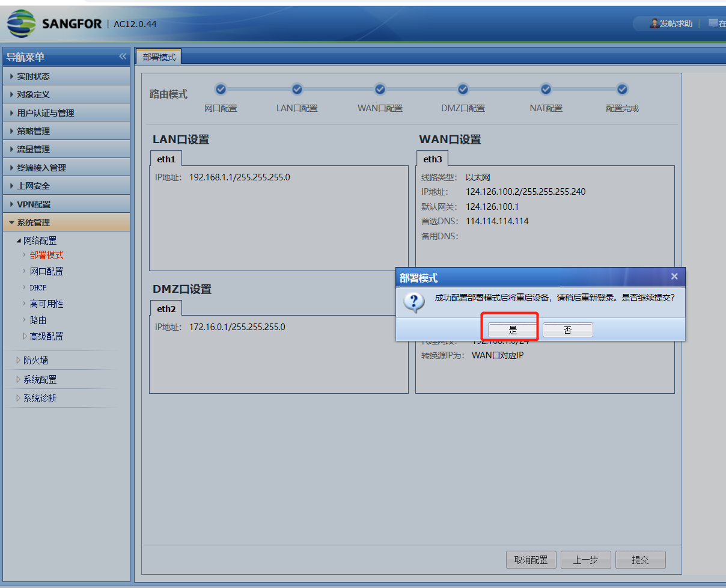Open the 网口配置 item in sidebar

point(46,272)
